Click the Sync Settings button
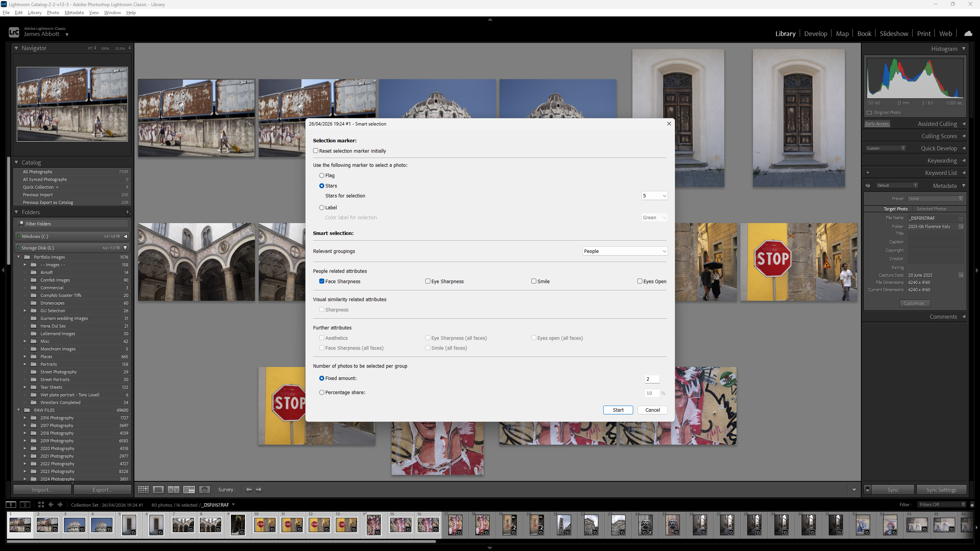 coord(941,489)
